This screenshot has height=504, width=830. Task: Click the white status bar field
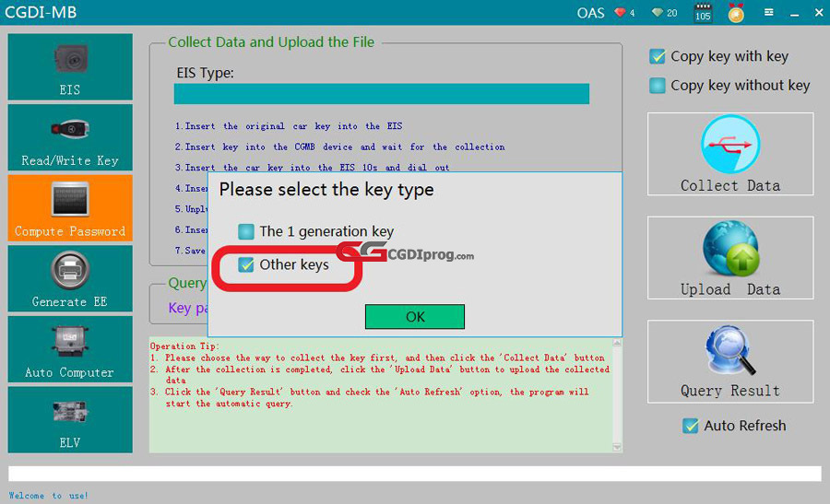click(415, 474)
